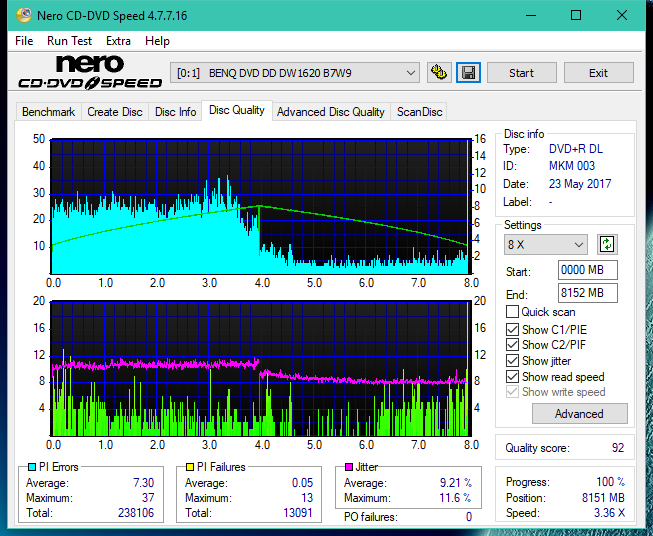Close the Nero CD-DVD Speed window
Viewport: 653px width, 536px height.
[x=622, y=15]
